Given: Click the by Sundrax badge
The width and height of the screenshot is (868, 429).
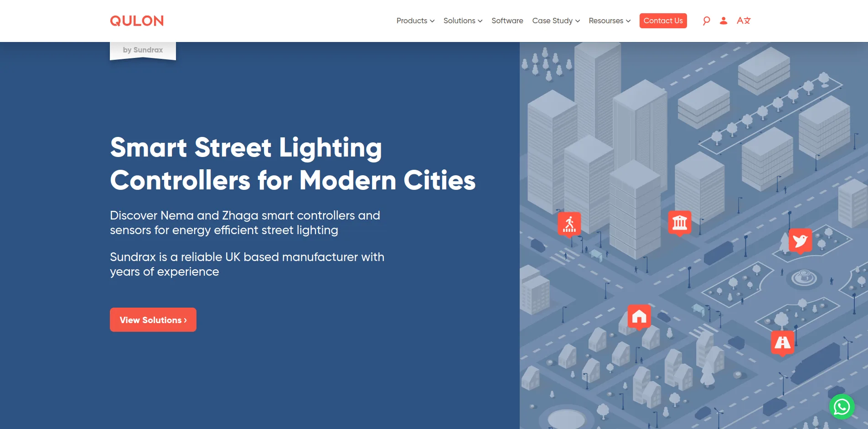Looking at the screenshot, I should 143,50.
